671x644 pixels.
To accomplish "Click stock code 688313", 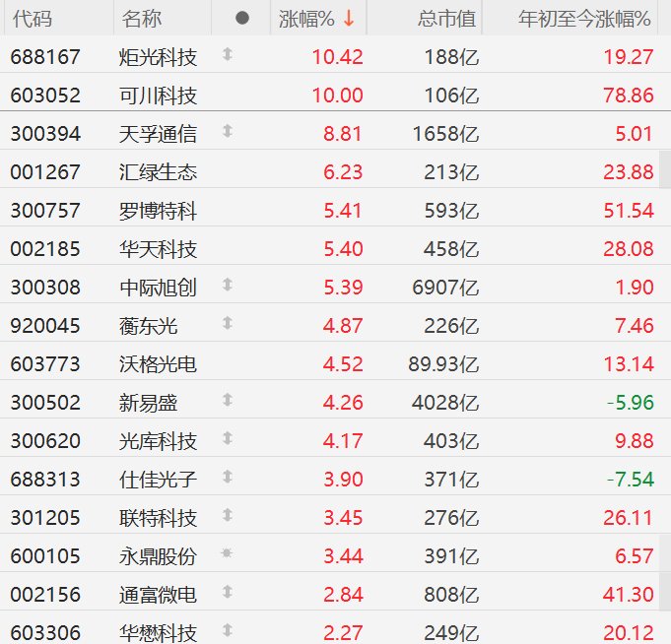I will (x=45, y=479).
